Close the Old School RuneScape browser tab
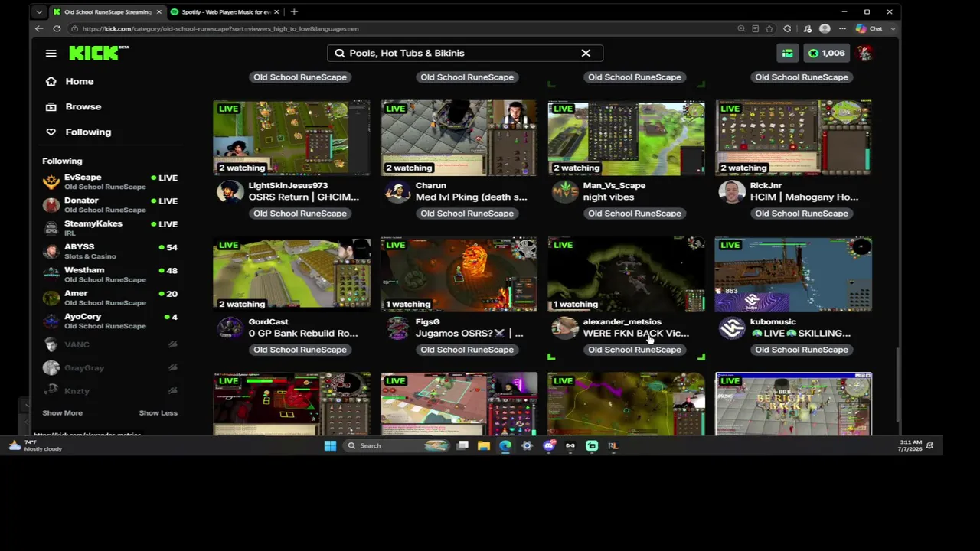Image resolution: width=980 pixels, height=551 pixels. [158, 11]
